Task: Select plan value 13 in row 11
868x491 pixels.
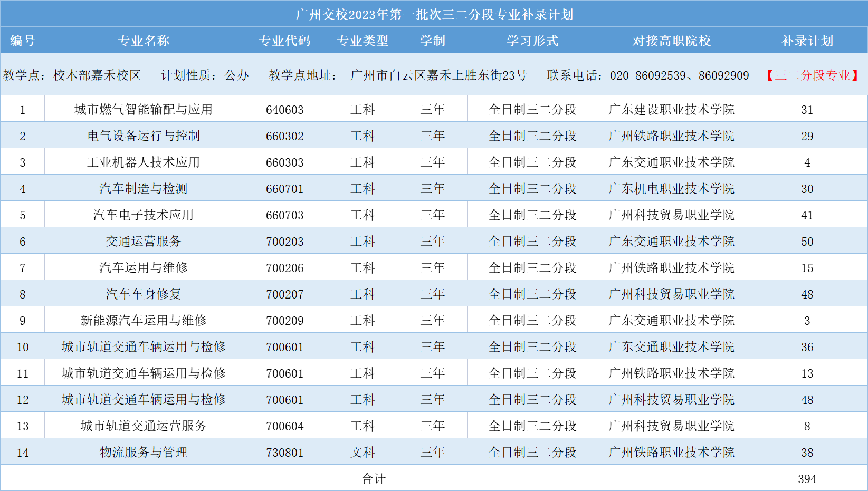Action: coord(807,373)
